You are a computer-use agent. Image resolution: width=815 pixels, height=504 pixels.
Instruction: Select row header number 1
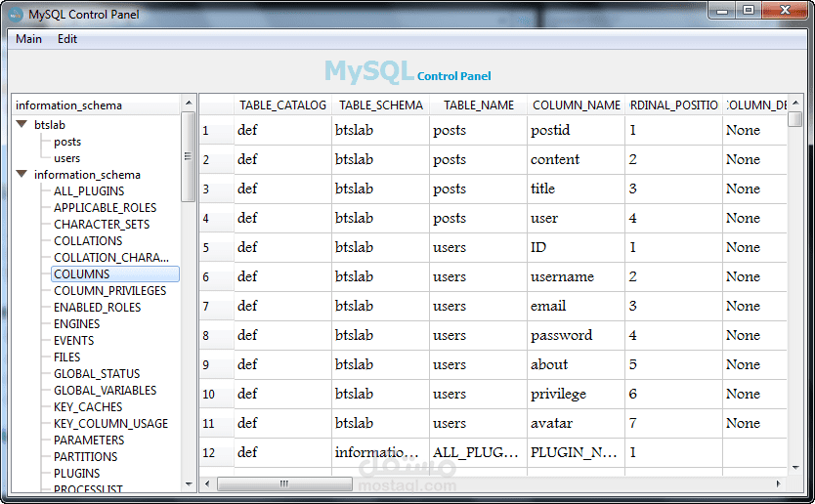pos(217,130)
